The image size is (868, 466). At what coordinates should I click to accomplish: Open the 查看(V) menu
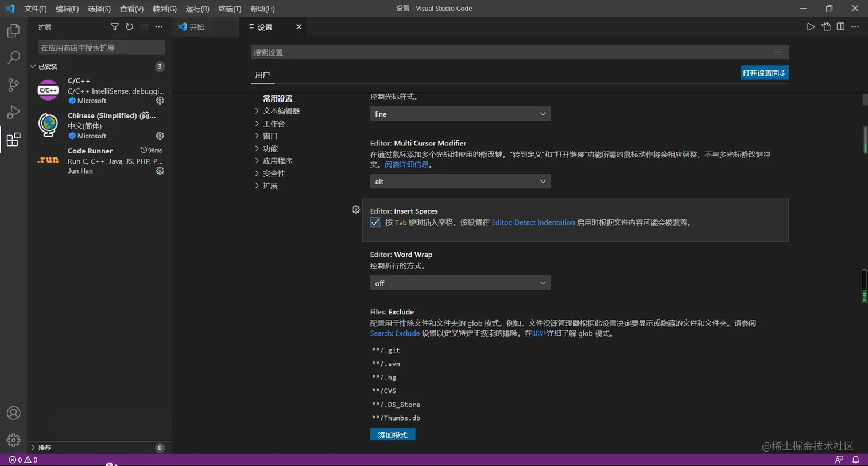[x=131, y=9]
